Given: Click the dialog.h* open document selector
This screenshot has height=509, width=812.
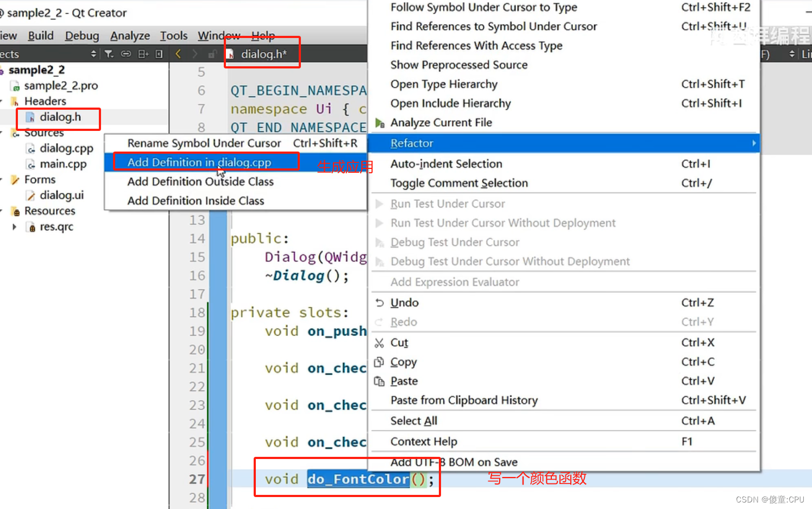Looking at the screenshot, I should pos(263,54).
